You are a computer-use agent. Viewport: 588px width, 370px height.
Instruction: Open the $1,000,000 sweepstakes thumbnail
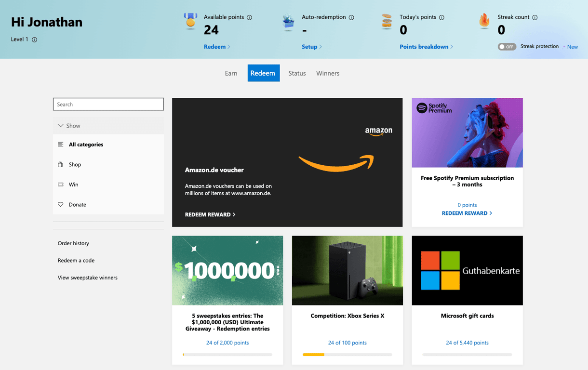coord(227,270)
